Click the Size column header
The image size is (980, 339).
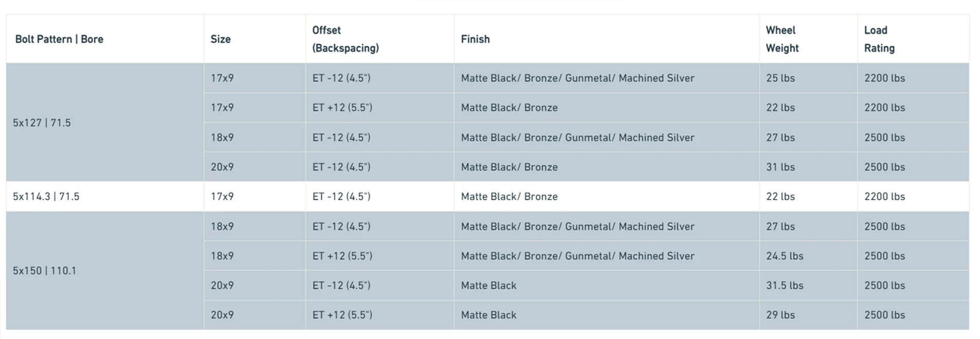(x=220, y=39)
